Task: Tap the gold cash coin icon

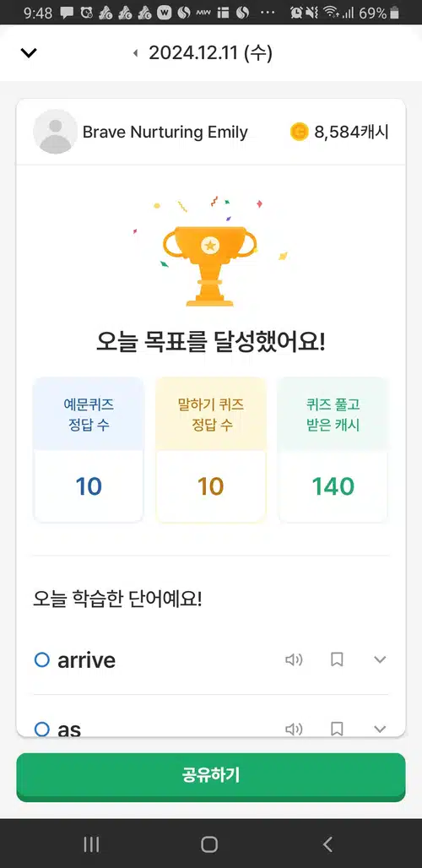Action: 299,132
